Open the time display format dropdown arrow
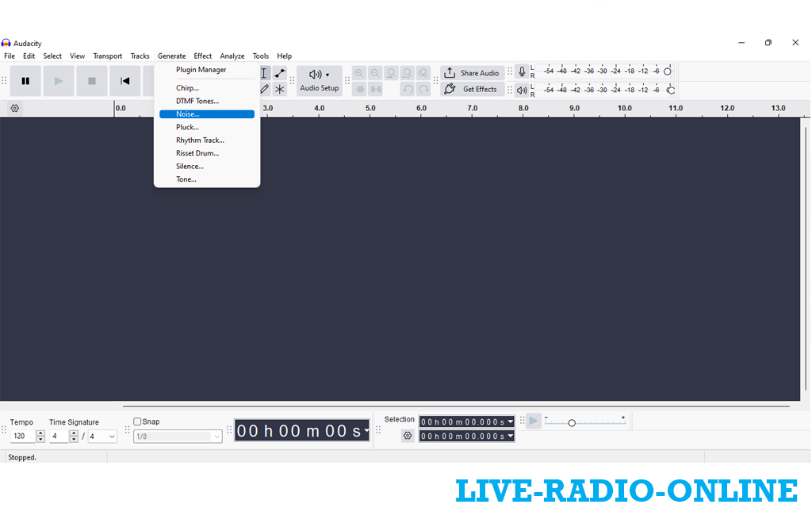This screenshot has width=812, height=508. tap(366, 431)
